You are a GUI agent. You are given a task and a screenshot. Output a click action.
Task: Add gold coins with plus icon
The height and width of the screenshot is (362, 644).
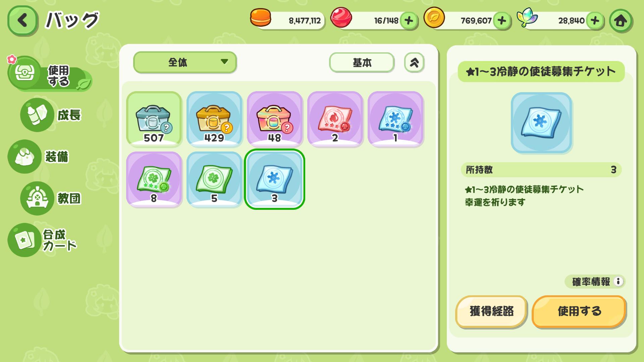pos(502,21)
